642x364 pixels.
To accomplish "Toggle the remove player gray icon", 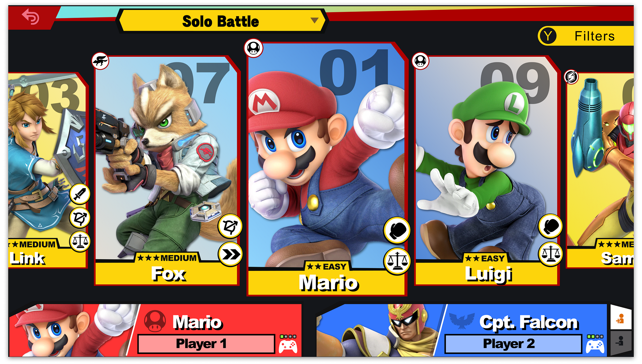I will point(620,341).
